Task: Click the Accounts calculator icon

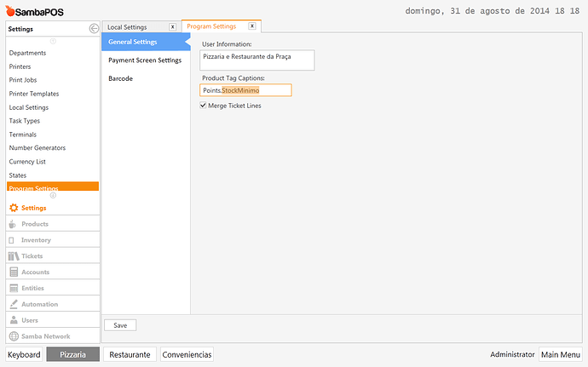Action: [14, 272]
